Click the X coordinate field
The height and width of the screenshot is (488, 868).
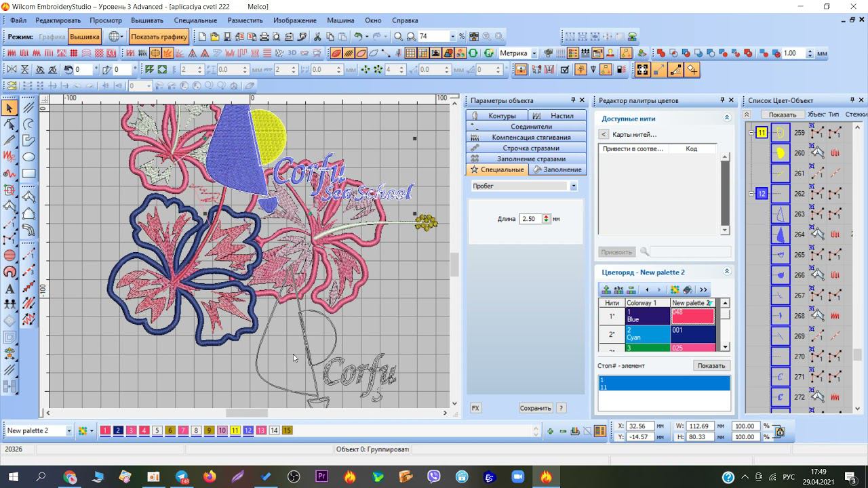coord(640,426)
